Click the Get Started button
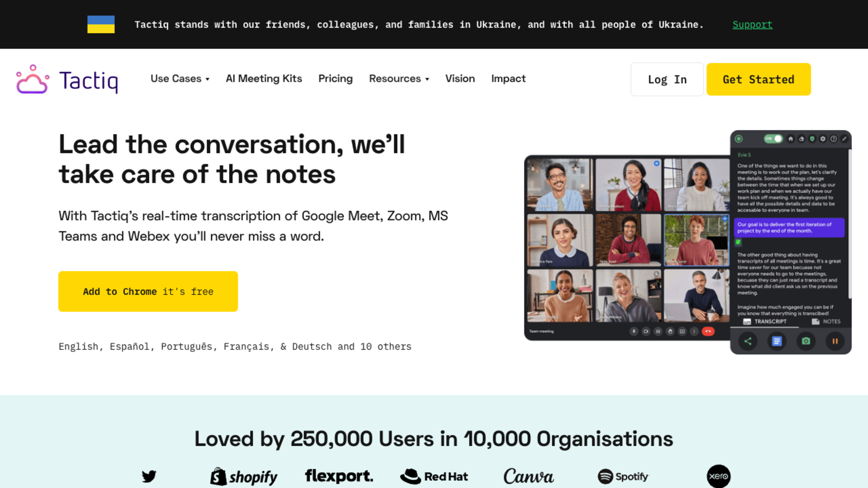 [x=758, y=80]
